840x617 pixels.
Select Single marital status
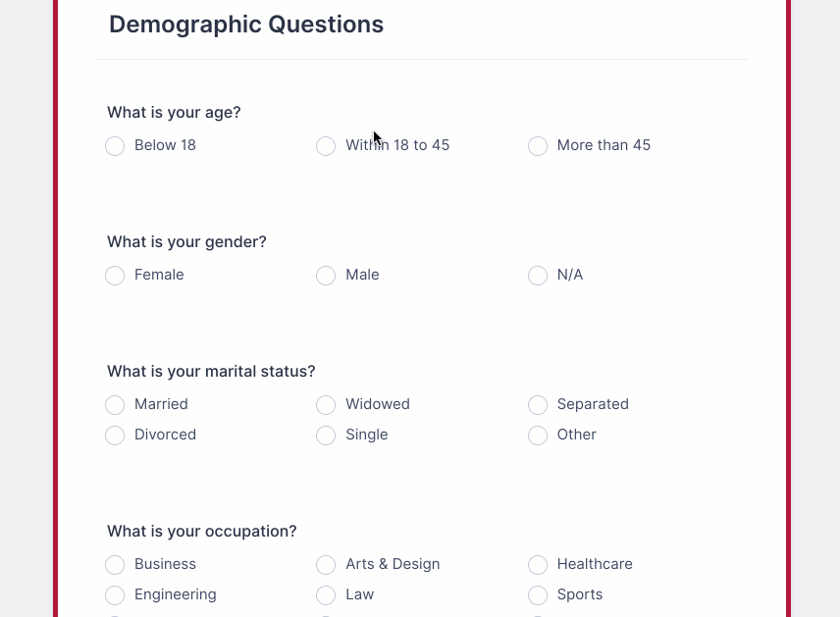[326, 436]
